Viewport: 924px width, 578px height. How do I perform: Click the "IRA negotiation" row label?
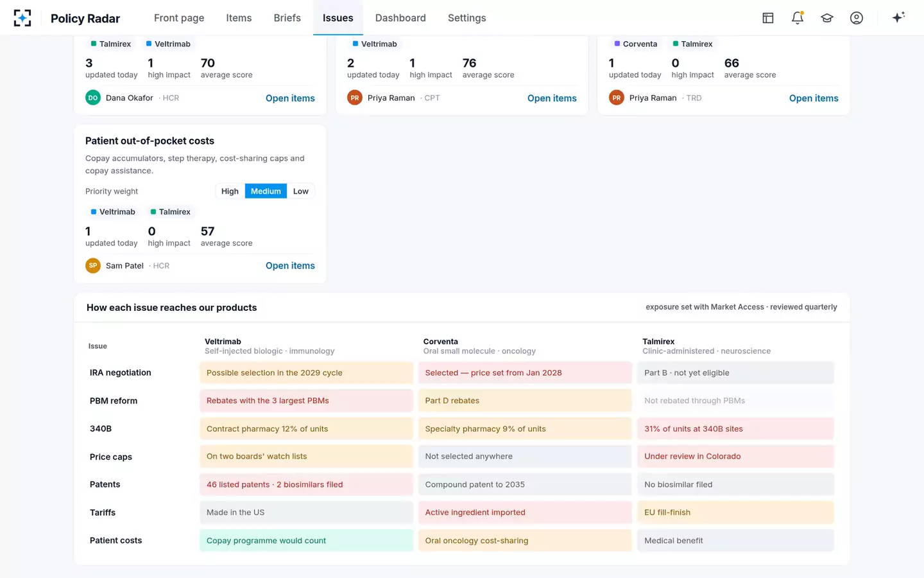pyautogui.click(x=121, y=372)
